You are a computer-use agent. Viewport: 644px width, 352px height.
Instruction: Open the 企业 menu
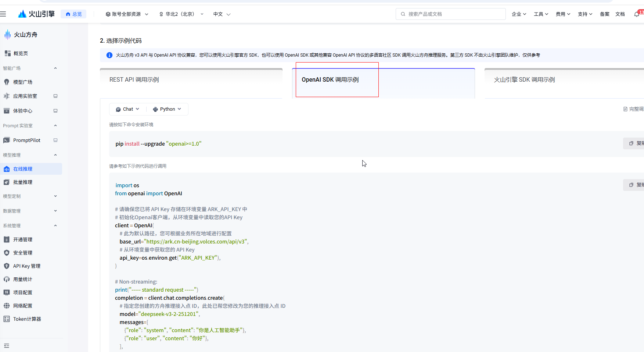[x=519, y=14]
